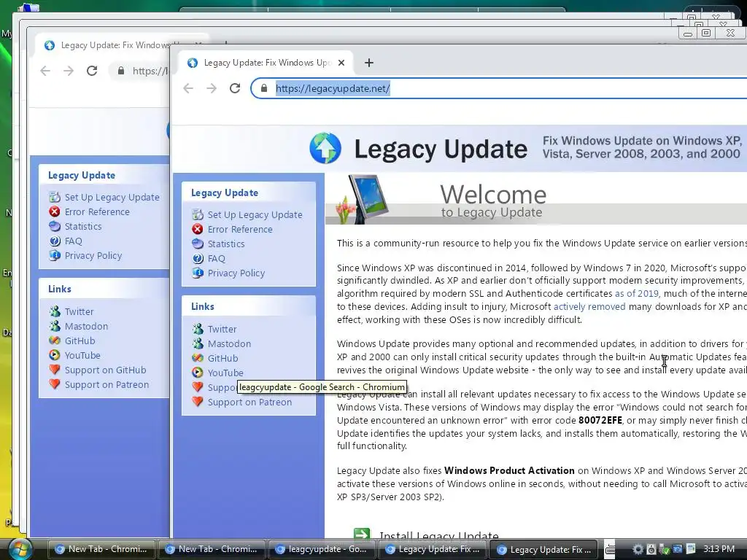
Task: Click YouTube icon in background window sidebar
Action: [55, 355]
